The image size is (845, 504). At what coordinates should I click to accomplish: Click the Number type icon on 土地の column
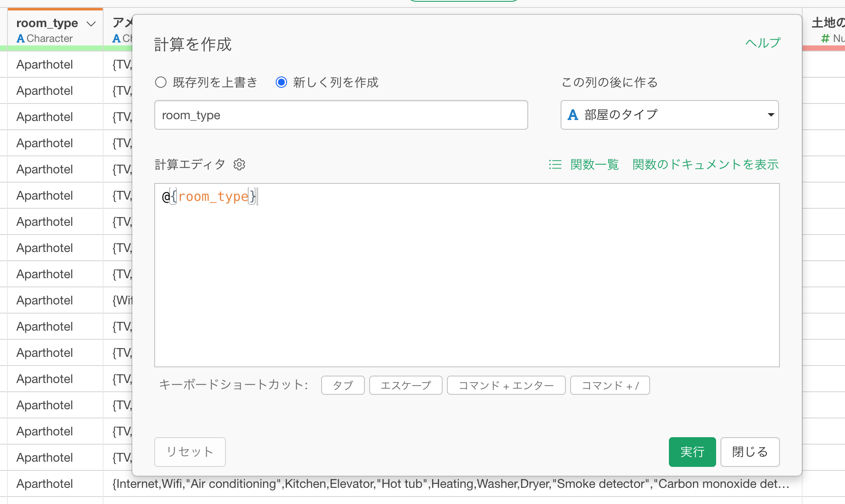coord(825,38)
